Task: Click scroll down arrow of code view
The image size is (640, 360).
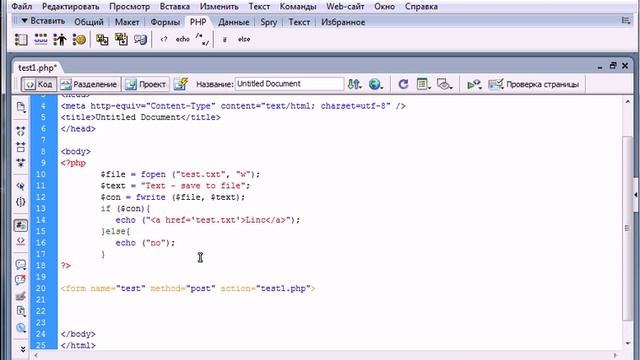Action: [x=627, y=343]
